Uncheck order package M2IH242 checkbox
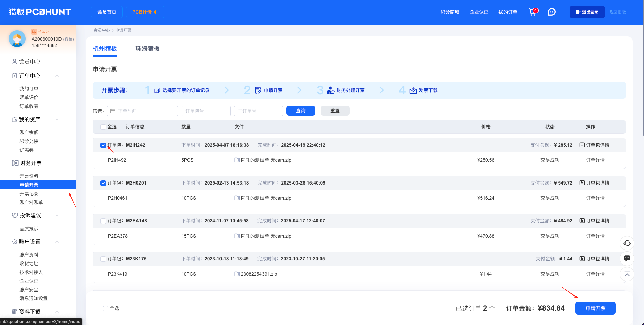 pyautogui.click(x=103, y=145)
